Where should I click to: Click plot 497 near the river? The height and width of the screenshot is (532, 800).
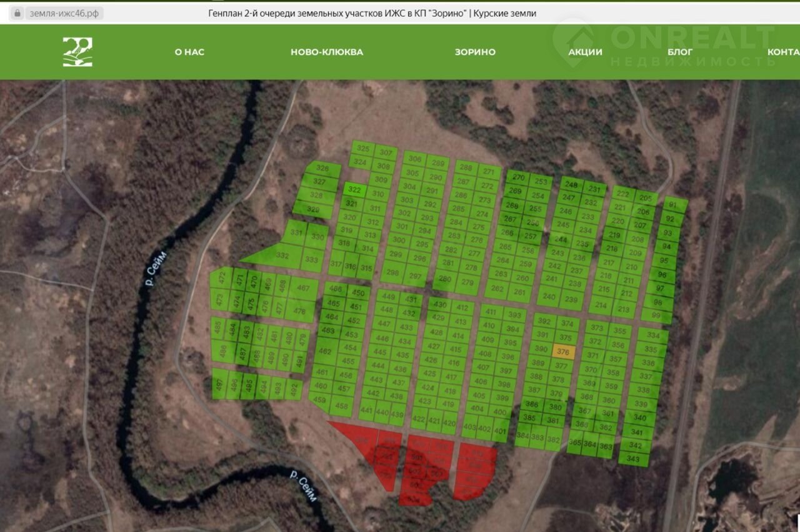[x=219, y=386]
